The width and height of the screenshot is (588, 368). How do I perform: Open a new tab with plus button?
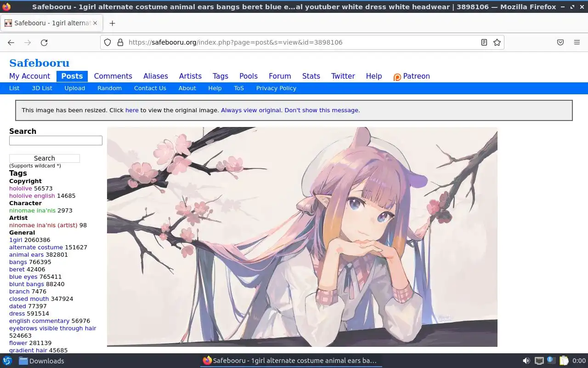(x=112, y=23)
